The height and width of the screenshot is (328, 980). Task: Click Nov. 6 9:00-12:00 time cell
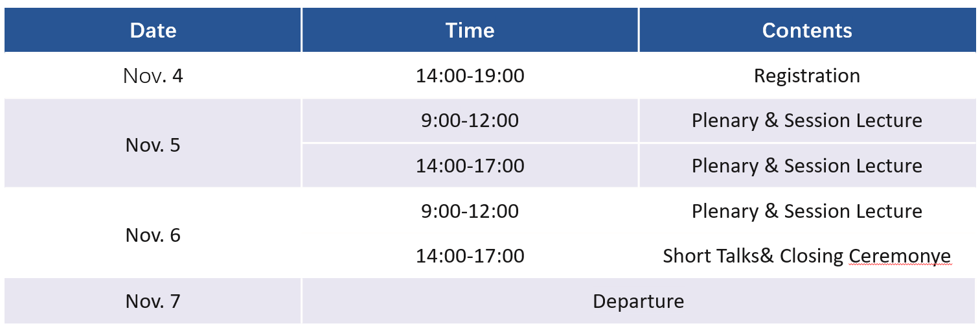click(x=470, y=211)
